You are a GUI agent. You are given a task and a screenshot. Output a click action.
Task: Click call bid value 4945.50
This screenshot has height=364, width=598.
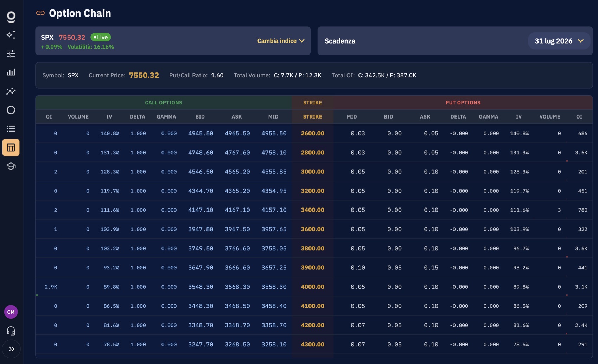coord(201,133)
